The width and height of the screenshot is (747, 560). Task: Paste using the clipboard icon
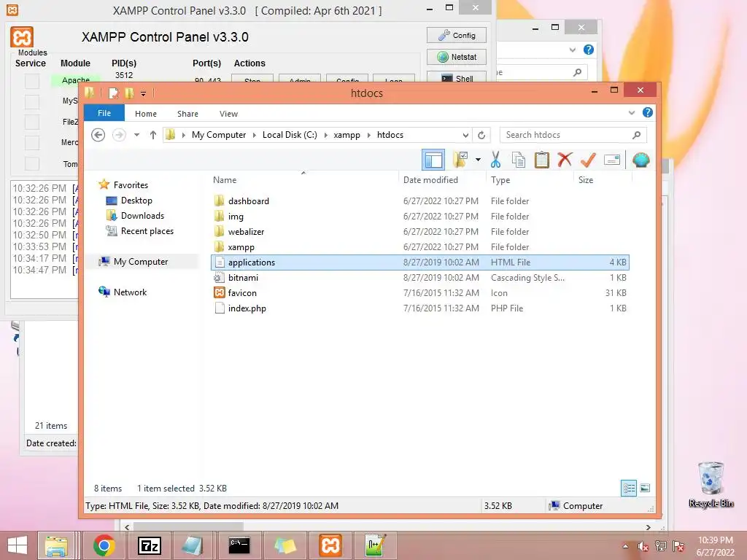click(542, 160)
